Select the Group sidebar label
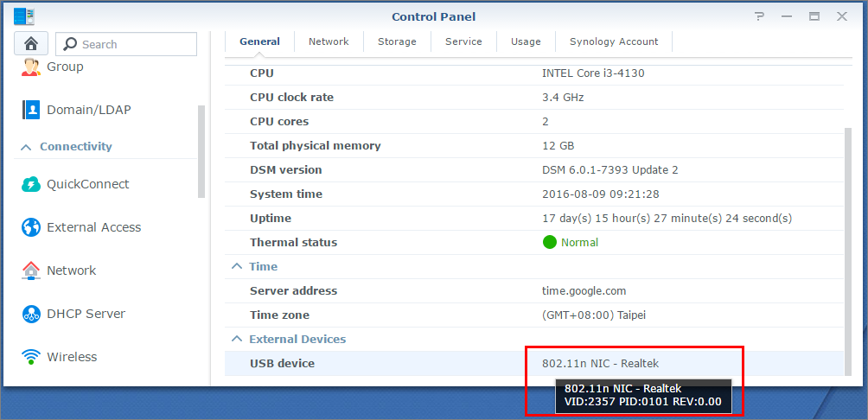This screenshot has height=420, width=868. click(66, 67)
